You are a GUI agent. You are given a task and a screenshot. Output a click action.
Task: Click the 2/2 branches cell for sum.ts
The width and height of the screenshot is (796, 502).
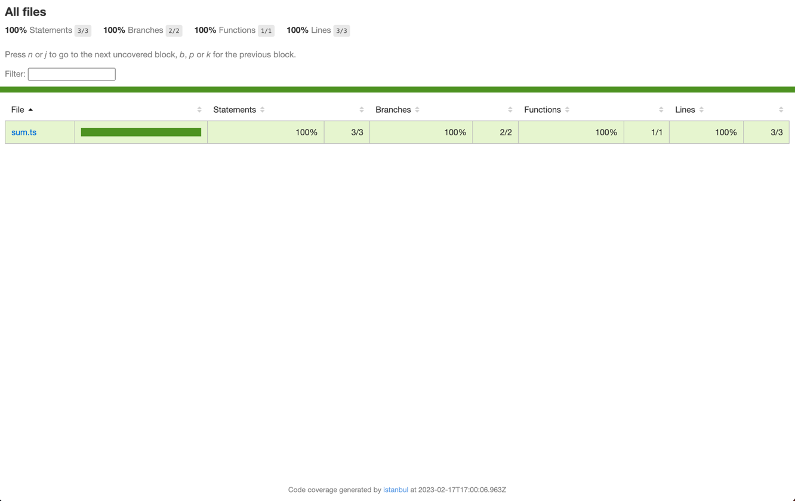pos(495,132)
